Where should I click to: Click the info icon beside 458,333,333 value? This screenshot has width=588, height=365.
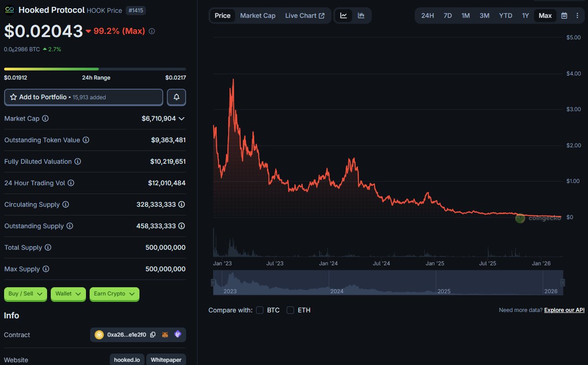click(x=182, y=226)
